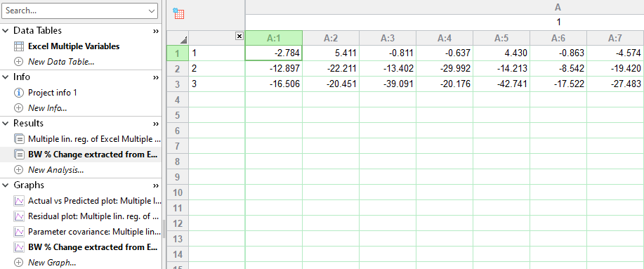Open Actual vs Predicted plot graph
The image size is (644, 269).
tap(95, 201)
